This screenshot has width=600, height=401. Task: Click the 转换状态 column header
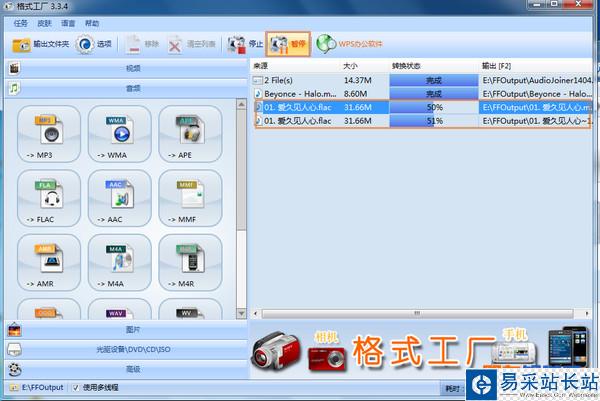tap(434, 66)
